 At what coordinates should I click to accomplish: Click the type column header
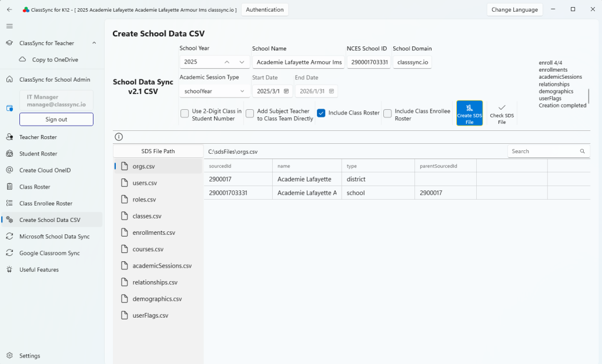(378, 166)
